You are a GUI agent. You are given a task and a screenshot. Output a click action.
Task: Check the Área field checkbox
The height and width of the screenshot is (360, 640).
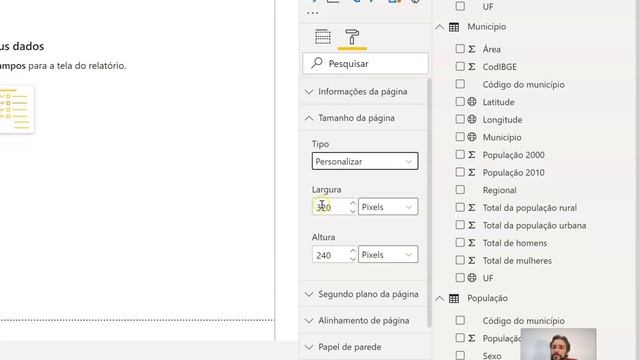(460, 49)
